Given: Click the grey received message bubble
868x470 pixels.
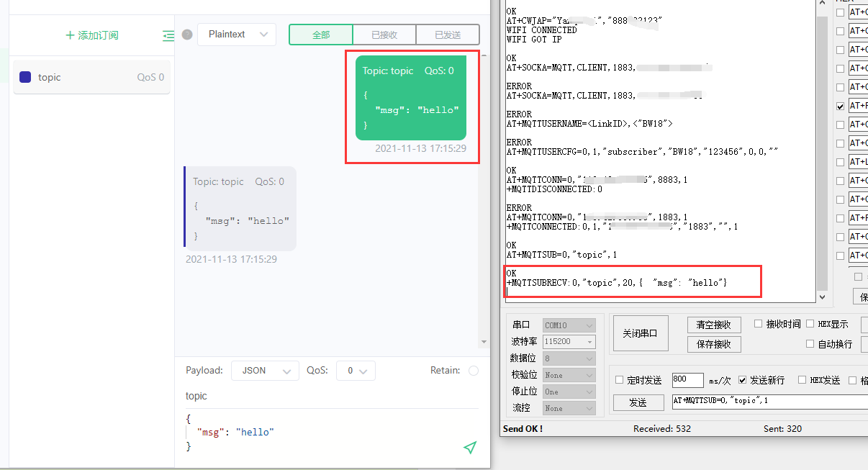Looking at the screenshot, I should pos(240,209).
